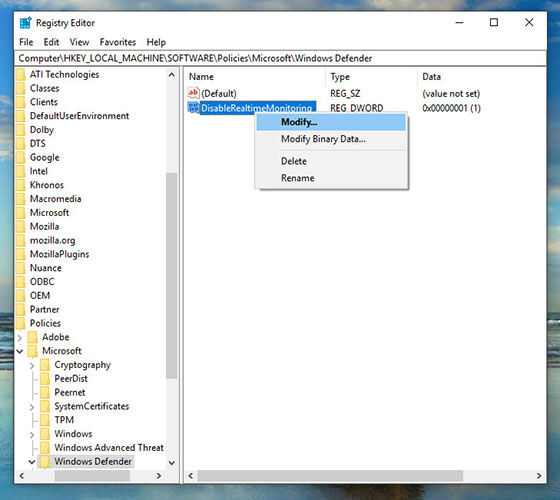This screenshot has height=500, width=560.
Task: Choose Rename from the context menu
Action: pyautogui.click(x=331, y=178)
